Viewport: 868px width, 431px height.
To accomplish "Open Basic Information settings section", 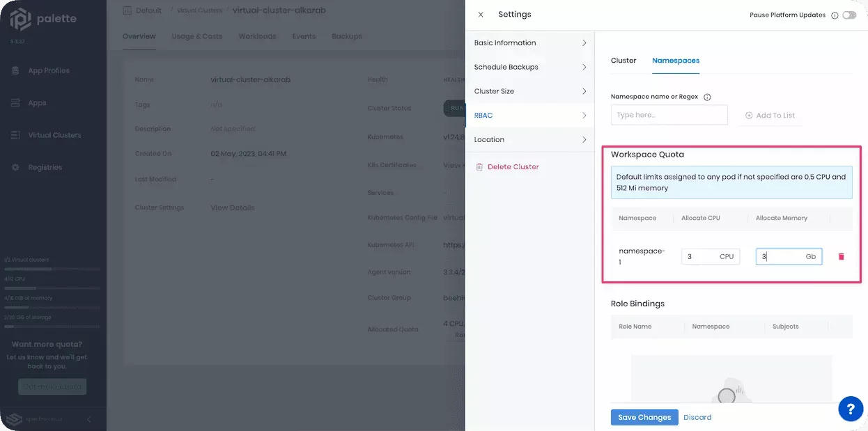I will pyautogui.click(x=529, y=43).
